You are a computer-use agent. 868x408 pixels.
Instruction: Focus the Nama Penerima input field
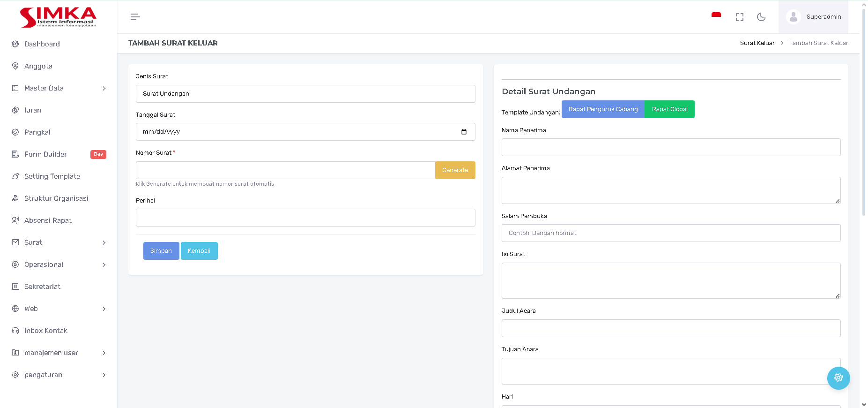(671, 147)
